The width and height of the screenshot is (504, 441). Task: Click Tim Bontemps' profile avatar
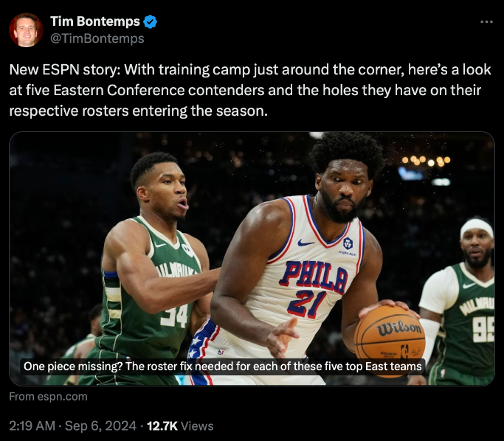click(26, 30)
